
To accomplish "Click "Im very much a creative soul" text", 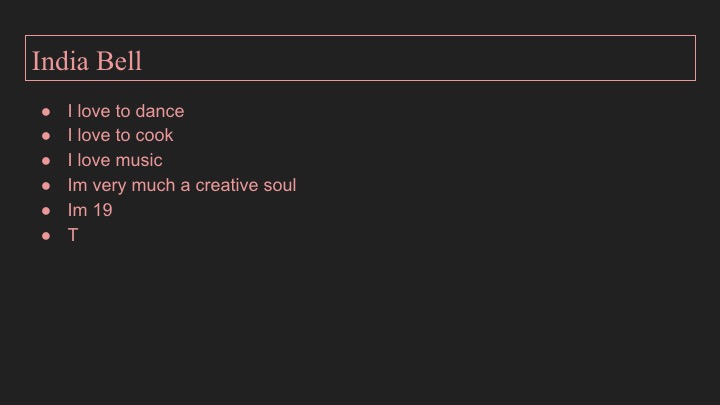I will pos(182,185).
